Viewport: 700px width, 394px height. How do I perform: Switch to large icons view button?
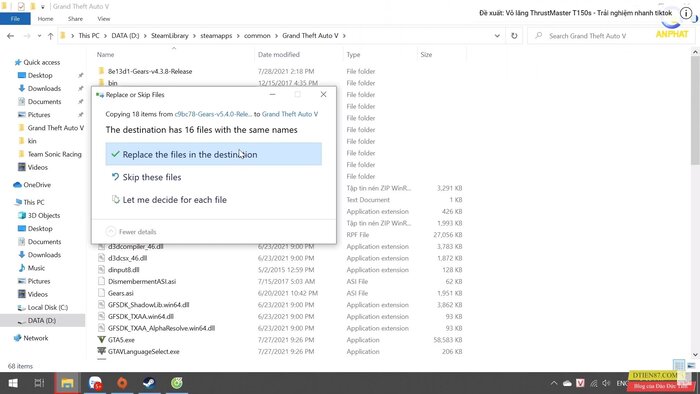691,365
